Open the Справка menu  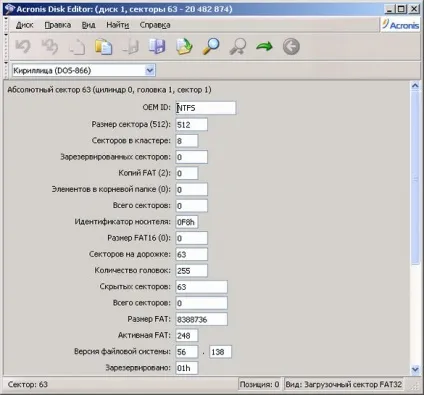(x=155, y=25)
